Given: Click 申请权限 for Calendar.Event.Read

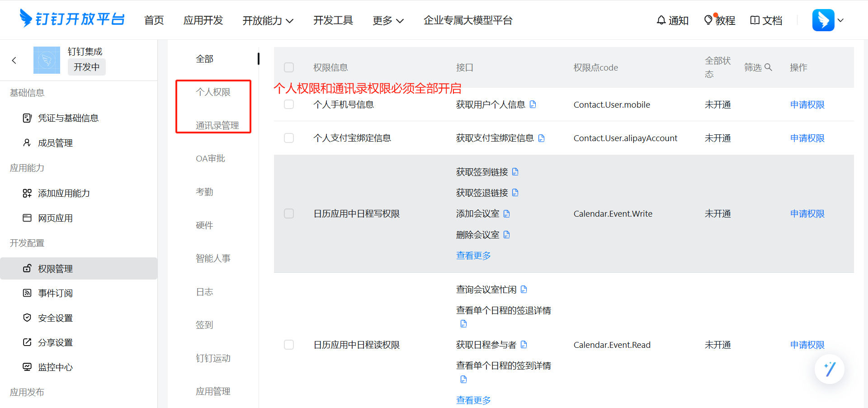Looking at the screenshot, I should click(x=807, y=345).
